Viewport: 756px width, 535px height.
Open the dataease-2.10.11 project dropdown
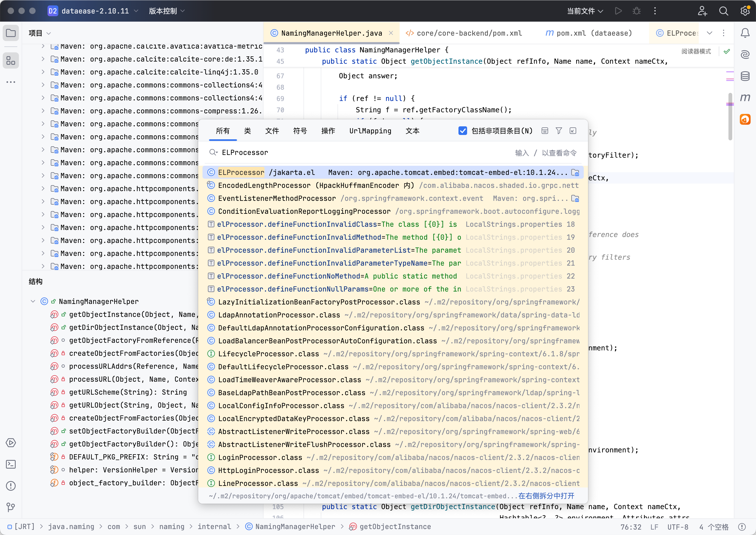pyautogui.click(x=93, y=11)
